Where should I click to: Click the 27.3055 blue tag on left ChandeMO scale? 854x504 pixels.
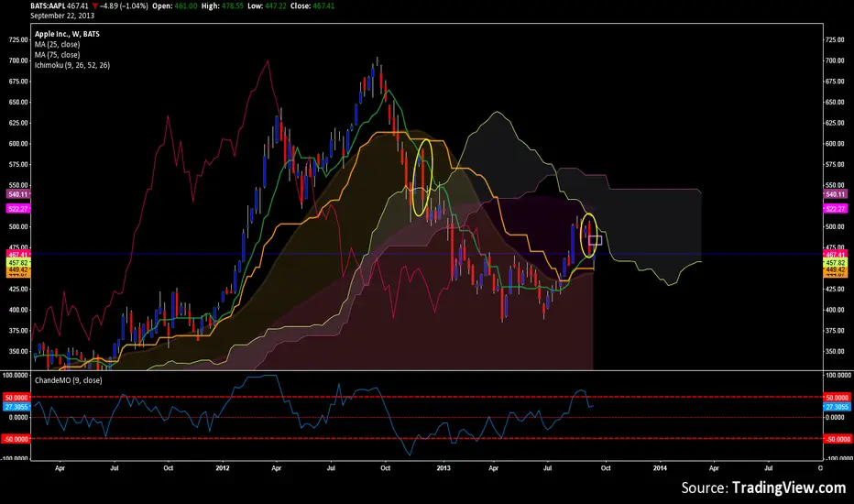(x=16, y=407)
